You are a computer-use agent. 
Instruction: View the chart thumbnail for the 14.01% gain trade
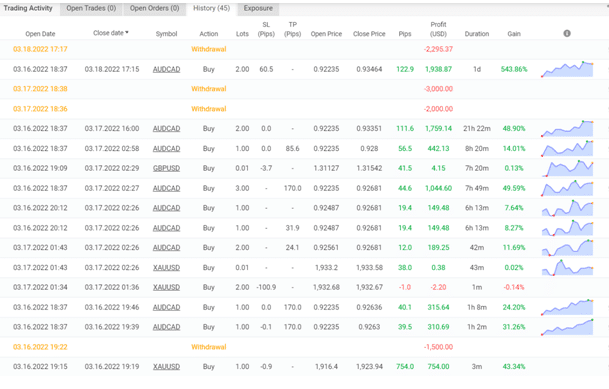tap(567, 148)
